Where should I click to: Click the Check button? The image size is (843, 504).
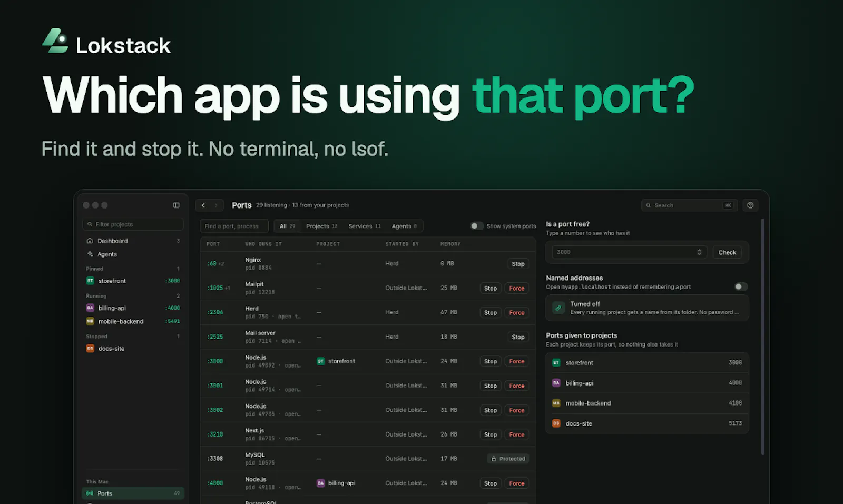[x=727, y=252]
